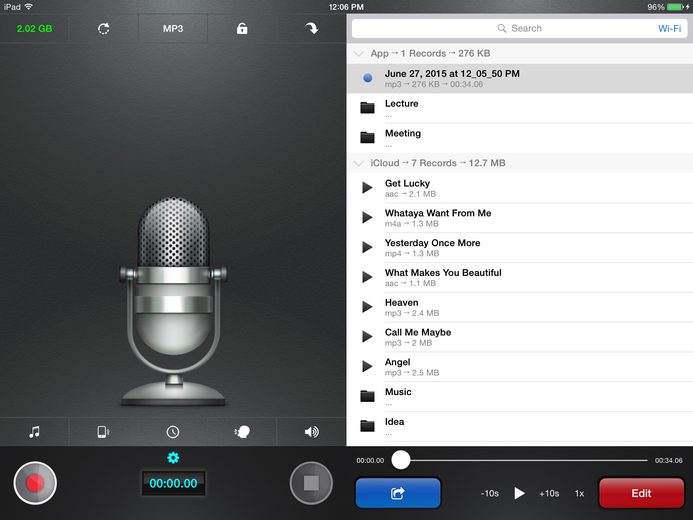Tap the 12:06 PM status bar clock
This screenshot has height=520, width=693.
(346, 7)
